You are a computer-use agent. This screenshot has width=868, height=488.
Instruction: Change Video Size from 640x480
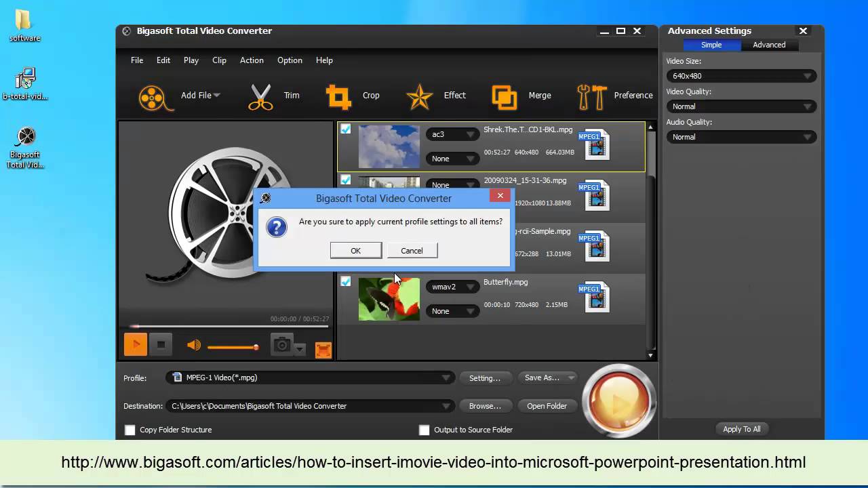741,76
